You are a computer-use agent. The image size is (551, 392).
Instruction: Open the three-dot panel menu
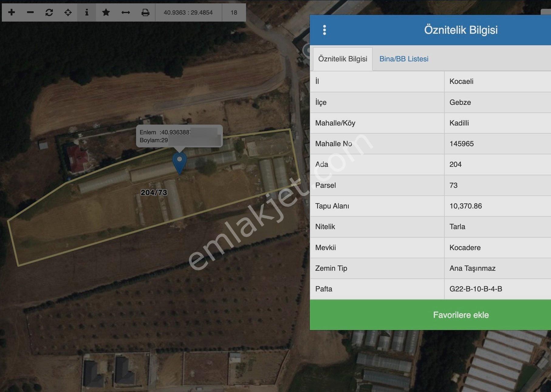(x=324, y=30)
